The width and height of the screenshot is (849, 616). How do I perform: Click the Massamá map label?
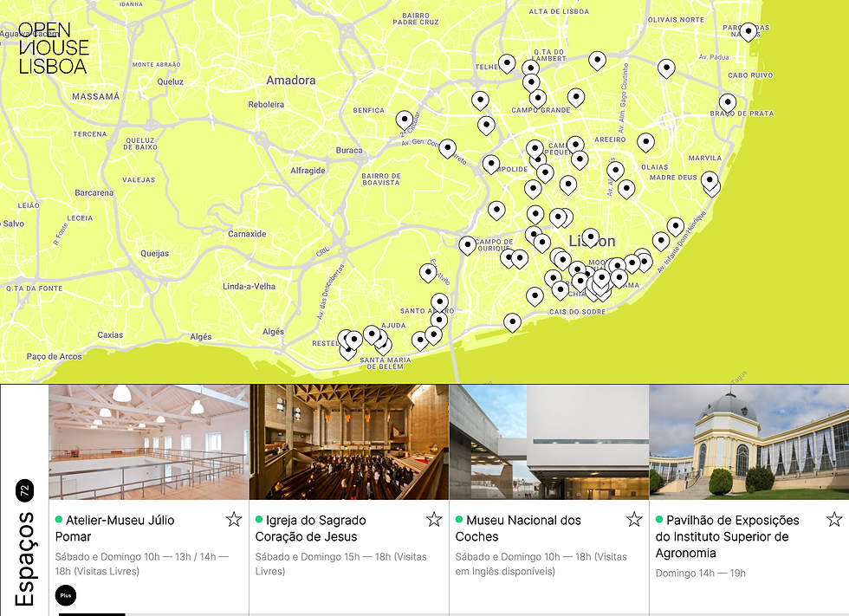(x=96, y=96)
